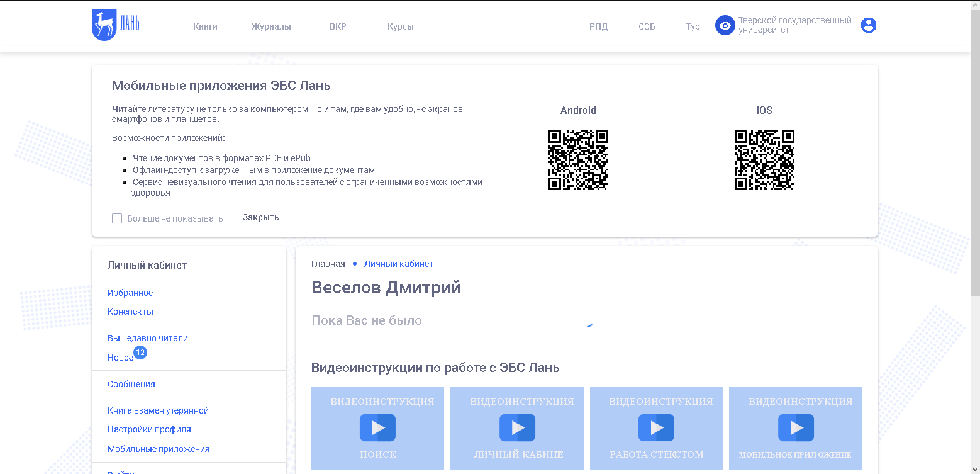The image size is (980, 474).
Task: Toggle the accessibility eye icon
Action: pyautogui.click(x=725, y=25)
